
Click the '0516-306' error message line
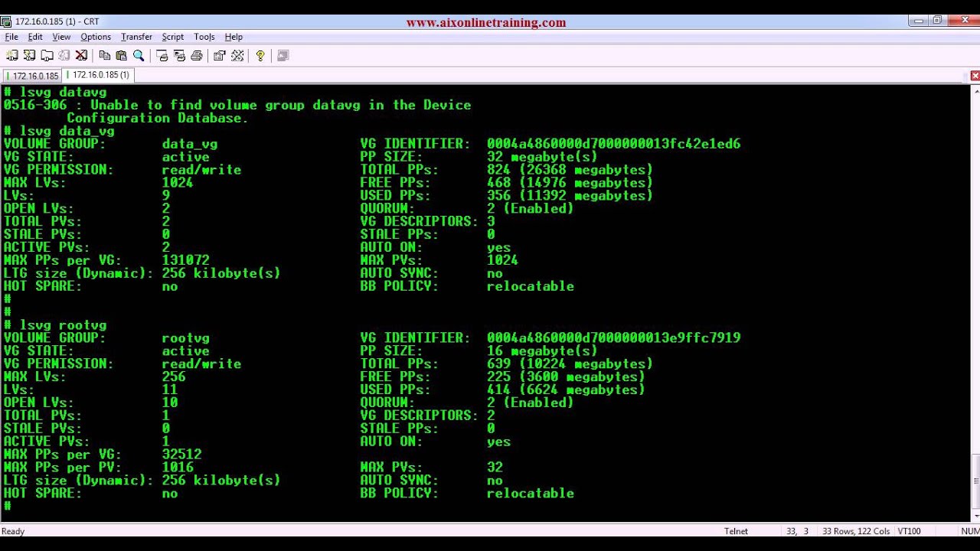click(237, 105)
